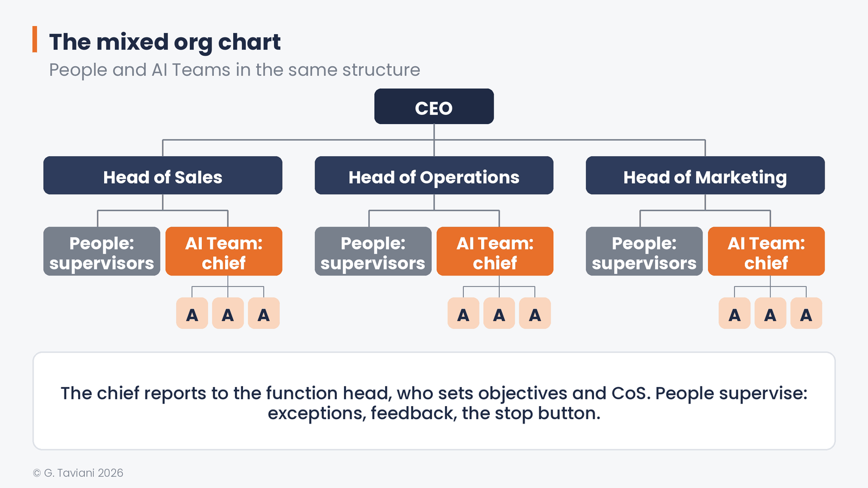
Task: Click the '© G. Taviani 2026' copyright text
Action: point(78,473)
